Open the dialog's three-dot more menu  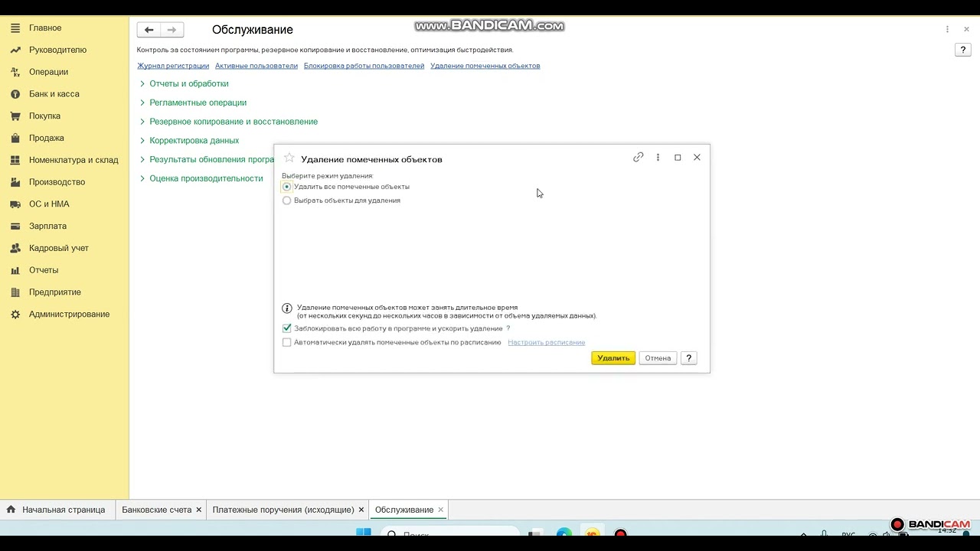click(x=658, y=157)
